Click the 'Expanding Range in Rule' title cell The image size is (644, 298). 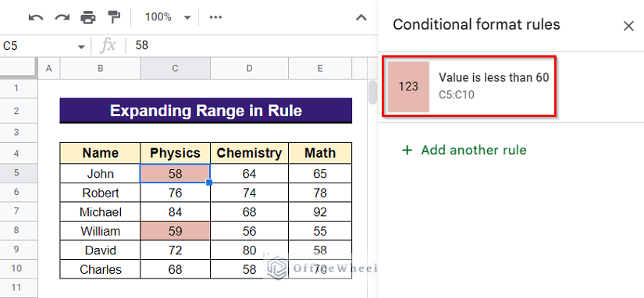coord(206,111)
